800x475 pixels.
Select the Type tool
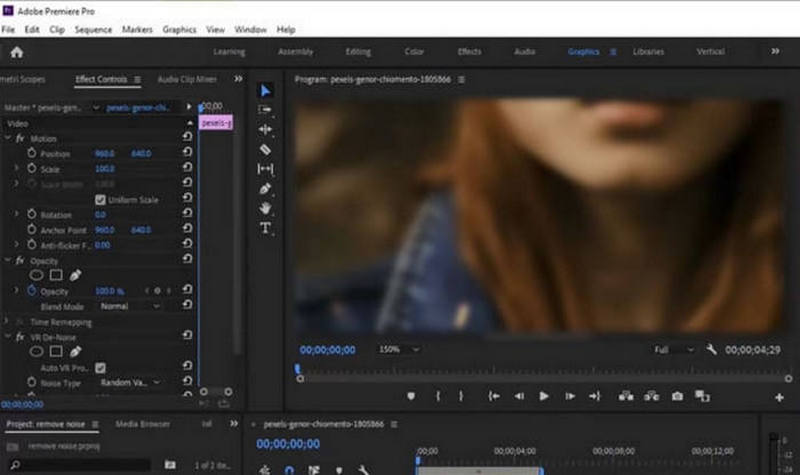[x=266, y=228]
